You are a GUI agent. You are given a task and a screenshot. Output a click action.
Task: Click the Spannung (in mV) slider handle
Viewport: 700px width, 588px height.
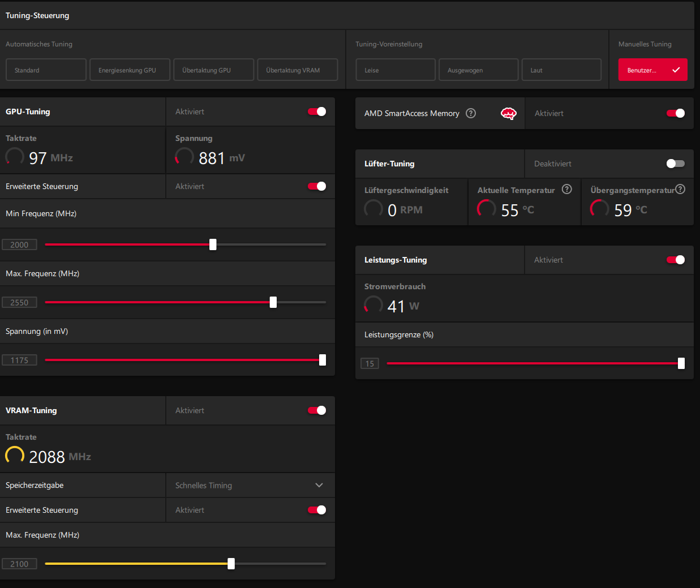(x=323, y=360)
